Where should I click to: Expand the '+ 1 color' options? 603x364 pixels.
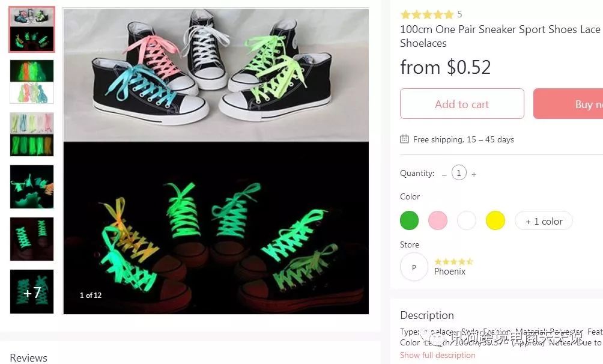point(544,221)
